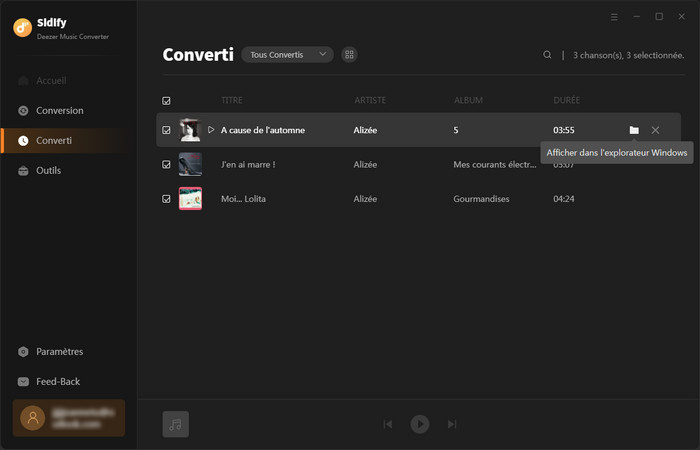
Task: Open the Accueil sidebar page
Action: tap(52, 80)
